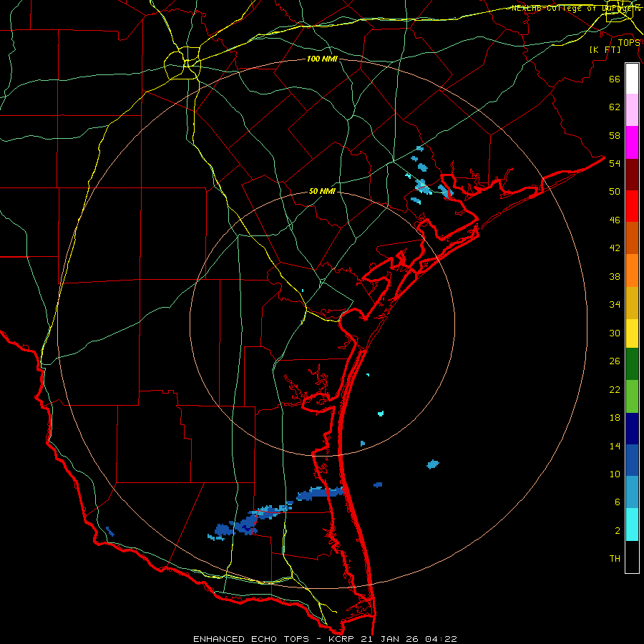Viewport: 644px width, 644px height.
Task: Click the small echo near the Rio Grande border
Action: tap(109, 531)
